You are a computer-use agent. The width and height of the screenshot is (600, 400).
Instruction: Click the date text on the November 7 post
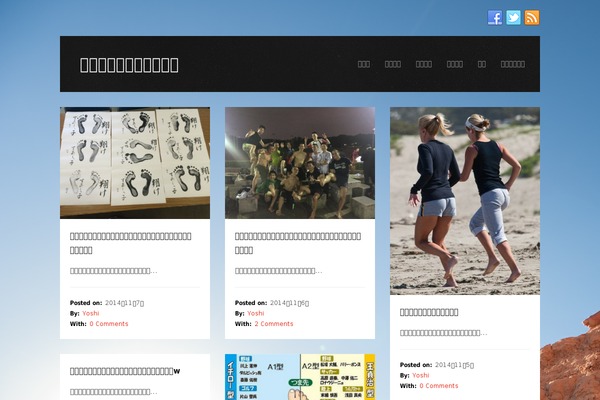coord(124,303)
